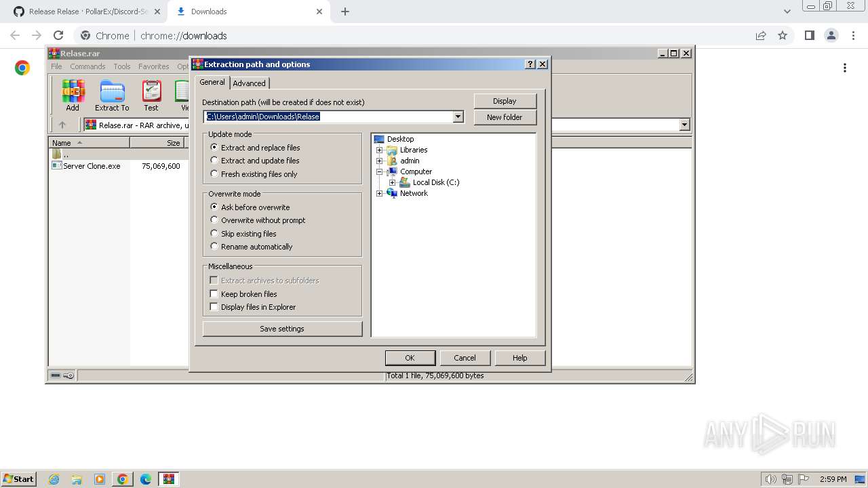Open the Commands menu in WinRAR
This screenshot has width=868, height=488.
tap(87, 66)
